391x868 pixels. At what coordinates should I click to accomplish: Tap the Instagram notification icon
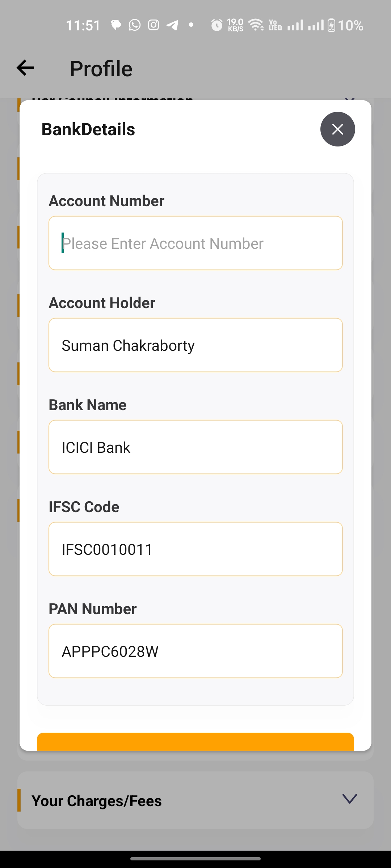(x=154, y=25)
